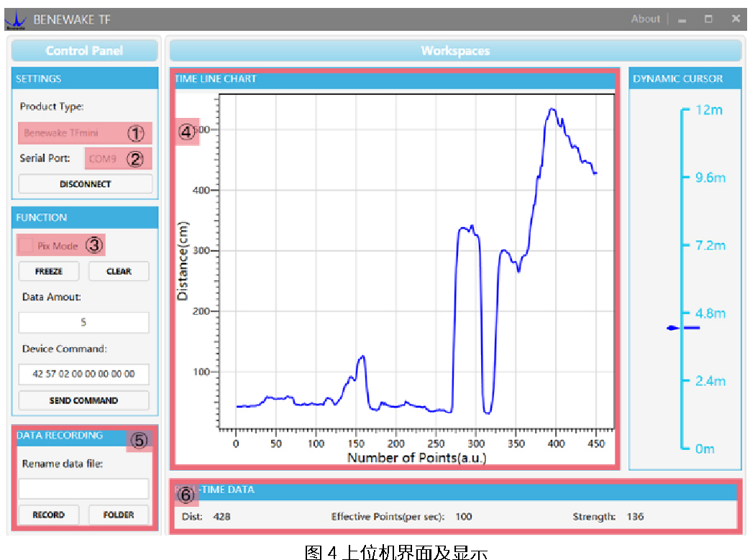Screen dimensions: 750x560
Task: Open the Serial Port COM9 dropdown
Action: (118, 159)
